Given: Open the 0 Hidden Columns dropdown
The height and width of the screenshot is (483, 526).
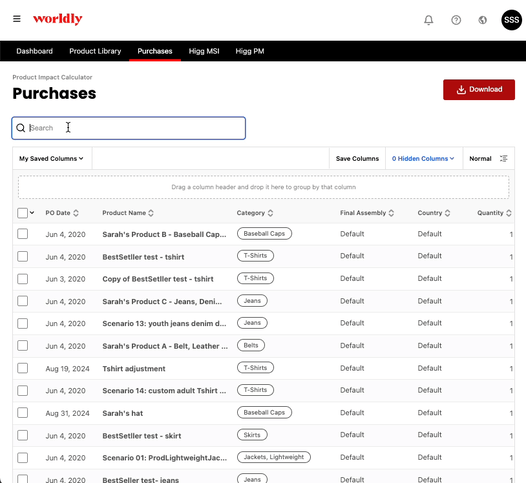Looking at the screenshot, I should tap(423, 158).
